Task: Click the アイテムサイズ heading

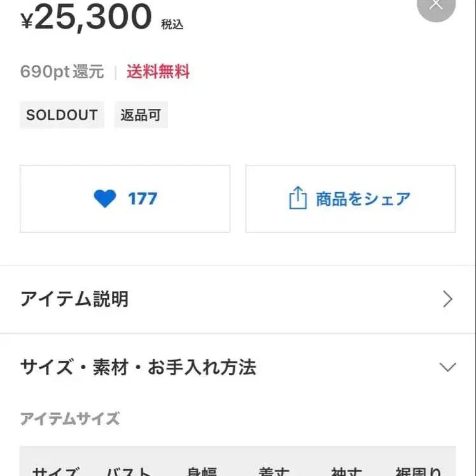Action: pyautogui.click(x=70, y=419)
